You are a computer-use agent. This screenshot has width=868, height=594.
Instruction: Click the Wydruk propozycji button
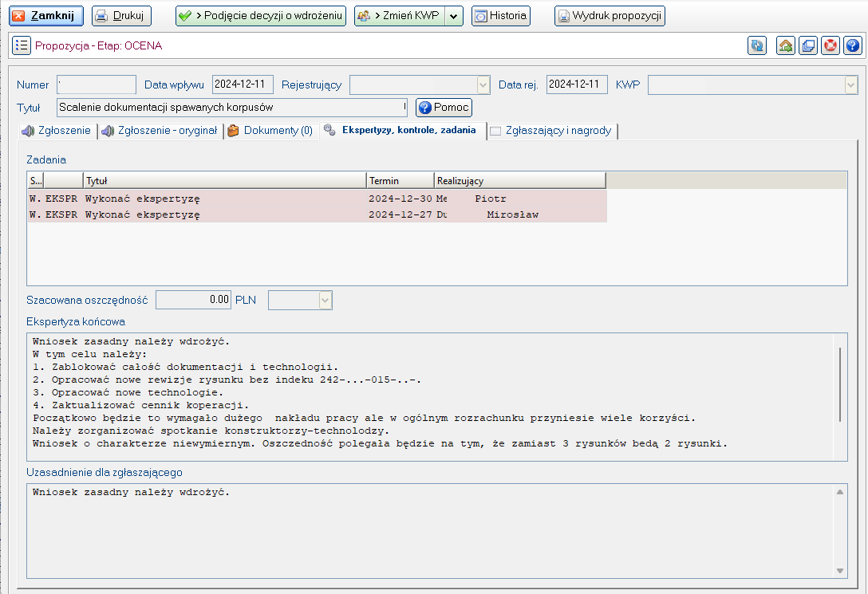click(x=610, y=15)
